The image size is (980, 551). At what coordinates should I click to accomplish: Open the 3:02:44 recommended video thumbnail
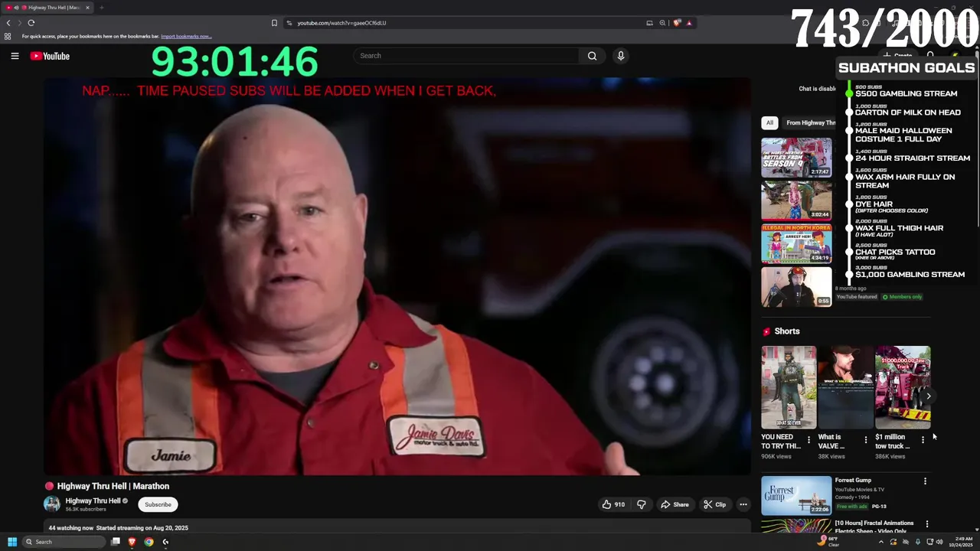796,201
